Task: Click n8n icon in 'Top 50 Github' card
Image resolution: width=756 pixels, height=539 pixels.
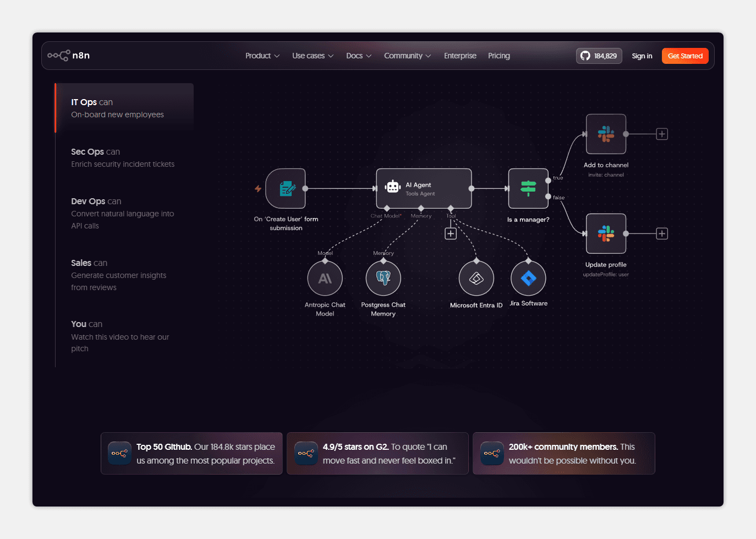Action: tap(119, 453)
